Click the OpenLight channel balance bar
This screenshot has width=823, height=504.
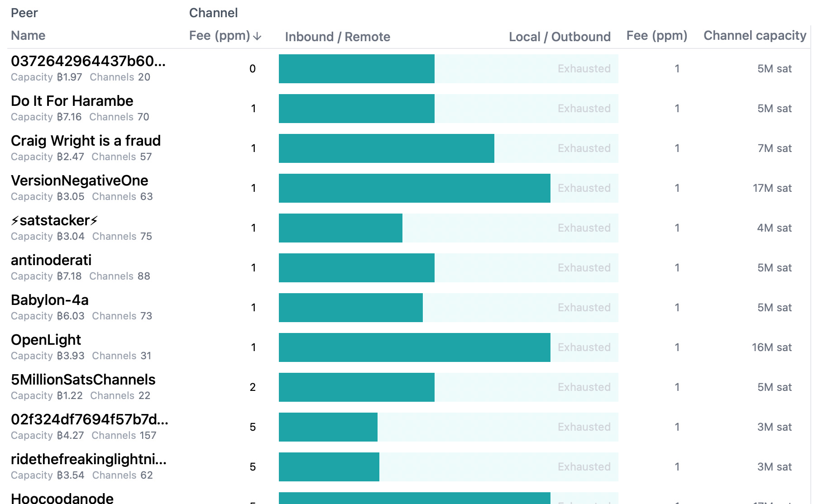click(x=448, y=347)
